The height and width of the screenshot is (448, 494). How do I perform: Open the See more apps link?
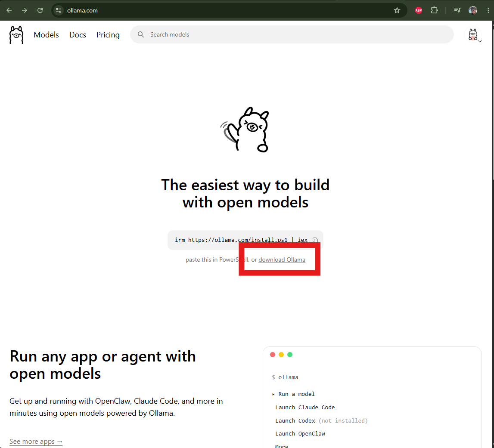click(36, 442)
